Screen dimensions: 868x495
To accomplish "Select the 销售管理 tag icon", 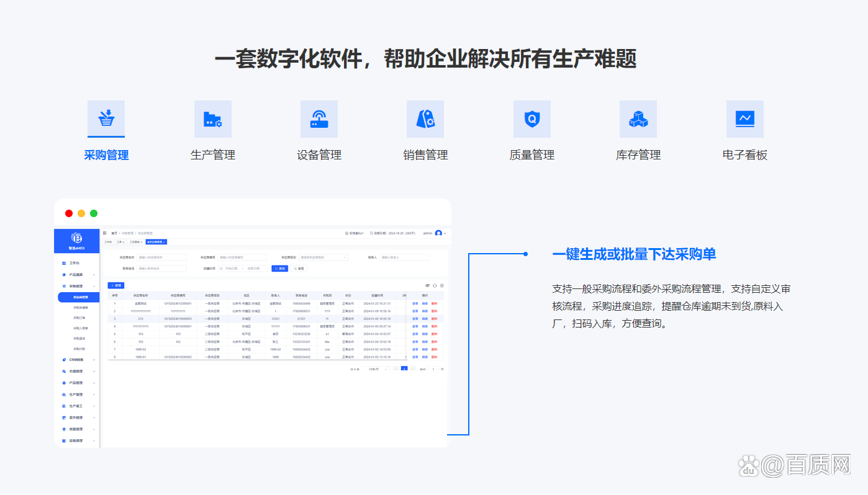I will coord(425,118).
